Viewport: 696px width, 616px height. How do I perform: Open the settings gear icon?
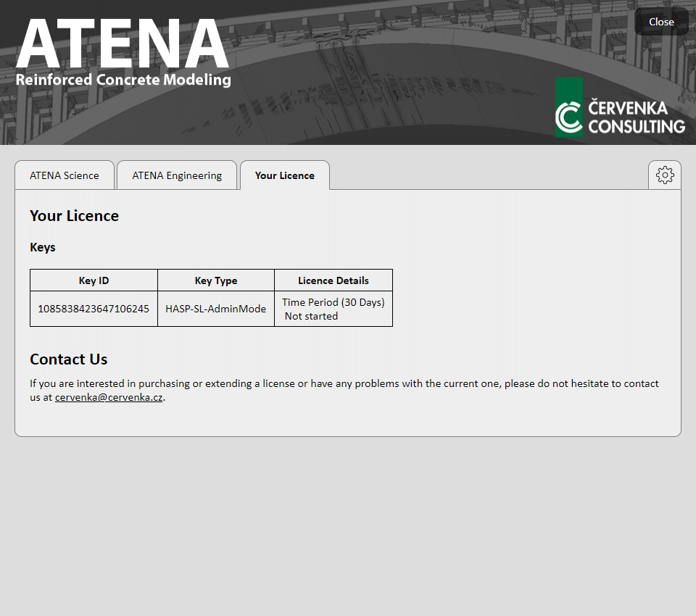coord(665,175)
